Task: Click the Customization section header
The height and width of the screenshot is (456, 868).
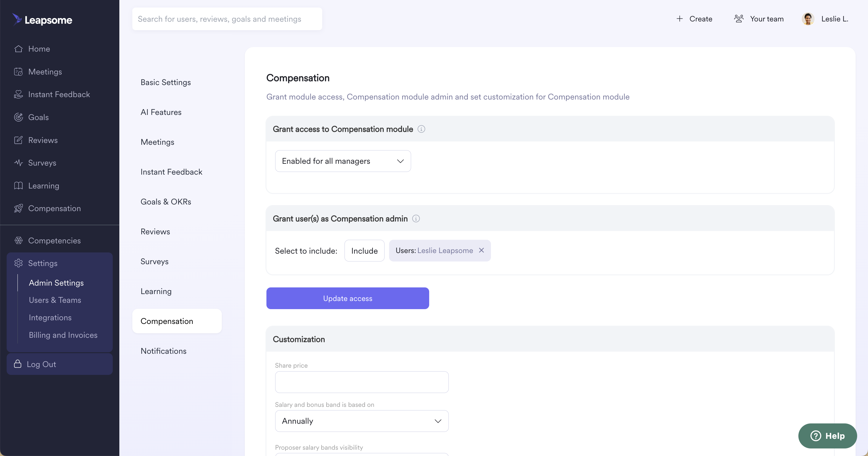Action: (299, 339)
